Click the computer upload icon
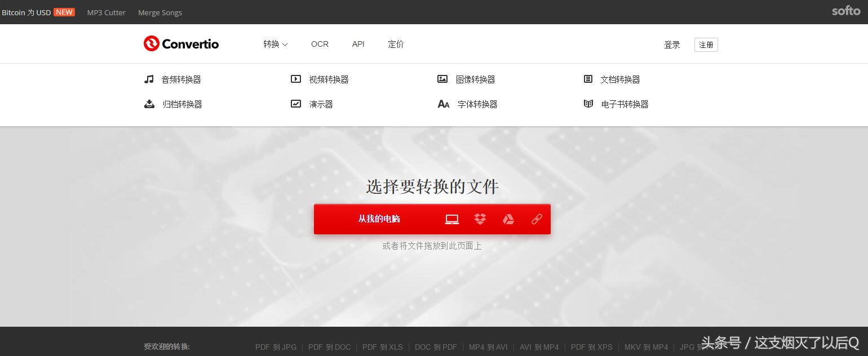 451,219
